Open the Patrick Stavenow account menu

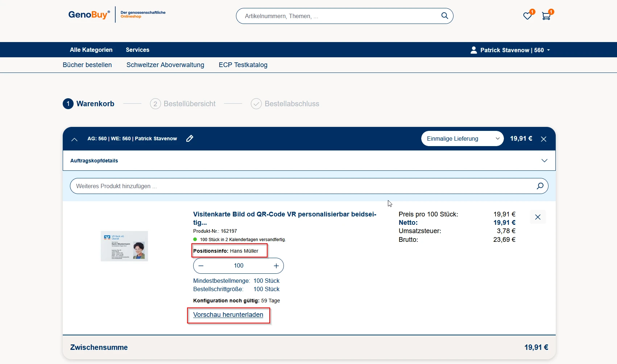click(x=510, y=50)
